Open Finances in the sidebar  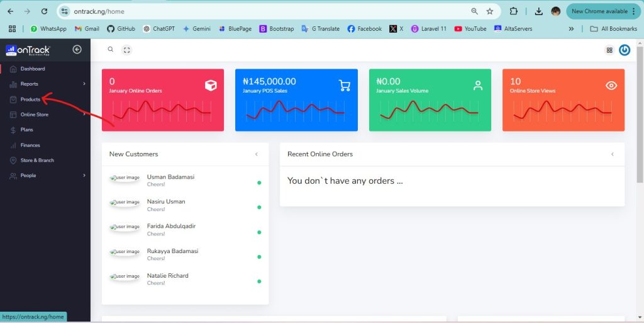[30, 145]
